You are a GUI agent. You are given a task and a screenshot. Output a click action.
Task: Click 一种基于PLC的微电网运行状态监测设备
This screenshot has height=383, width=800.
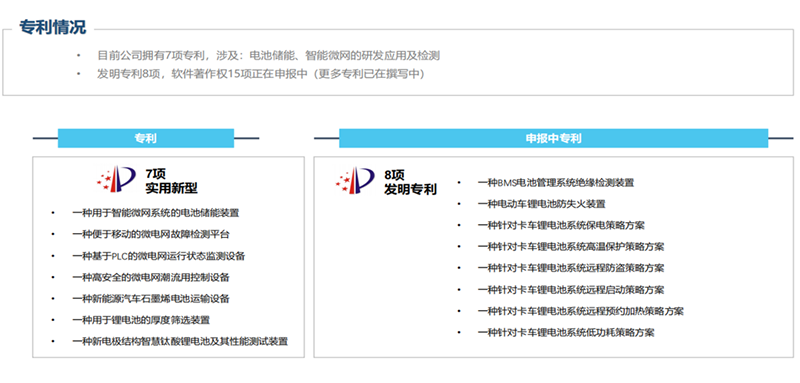(159, 256)
